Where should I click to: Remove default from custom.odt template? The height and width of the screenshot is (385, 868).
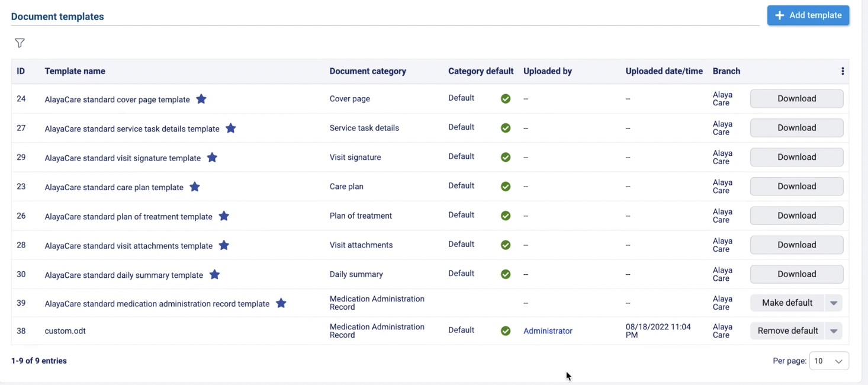point(787,331)
